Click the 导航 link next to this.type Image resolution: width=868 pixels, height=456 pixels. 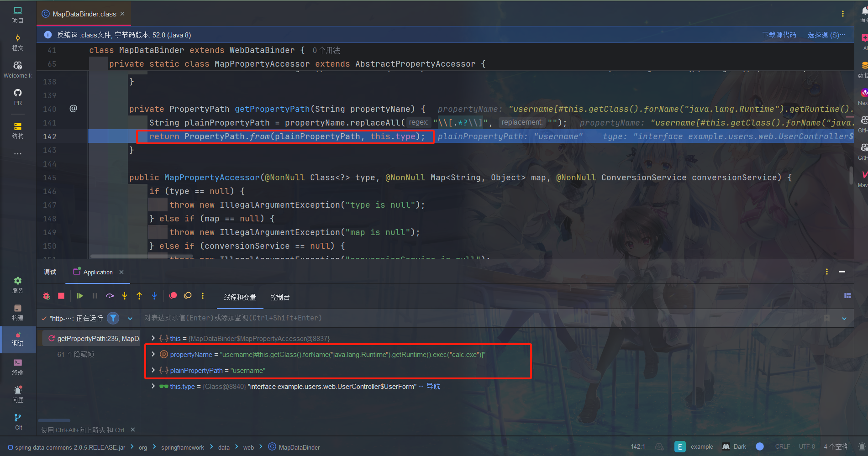(x=433, y=387)
